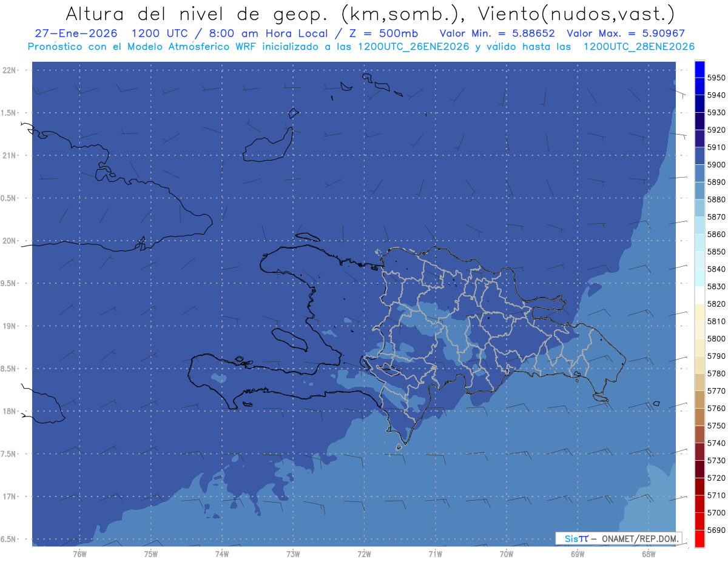Click legend value 5880
Viewport: 728px width, 562px height.
point(716,199)
